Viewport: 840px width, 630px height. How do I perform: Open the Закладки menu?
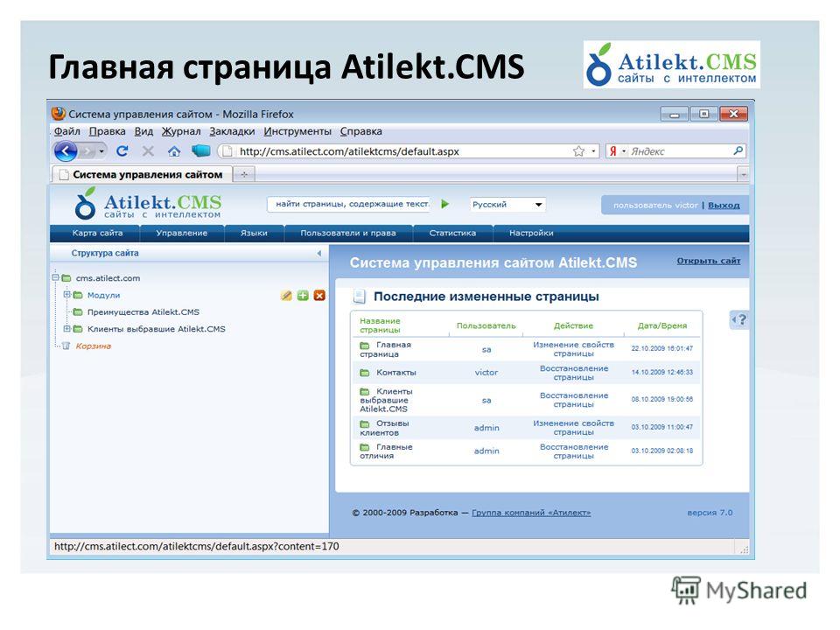232,131
